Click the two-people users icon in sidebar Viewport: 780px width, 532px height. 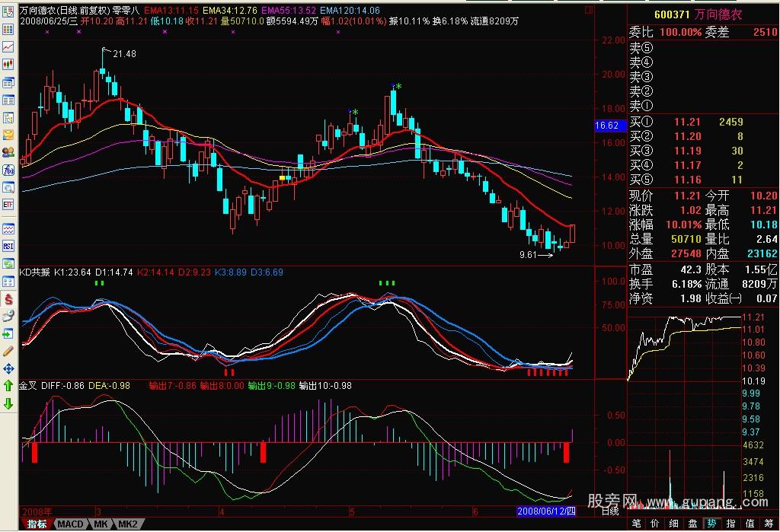pyautogui.click(x=8, y=152)
